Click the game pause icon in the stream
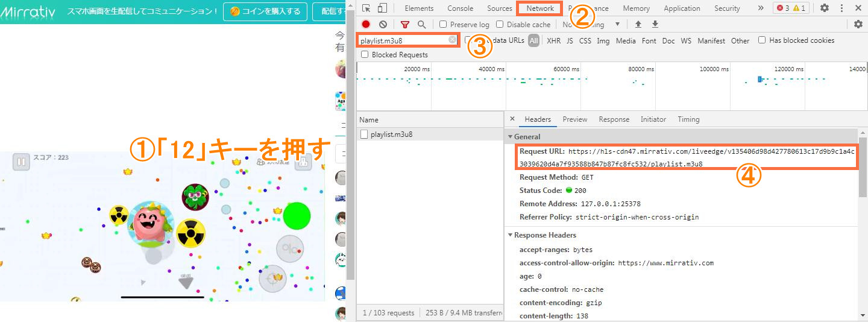 click(x=21, y=162)
